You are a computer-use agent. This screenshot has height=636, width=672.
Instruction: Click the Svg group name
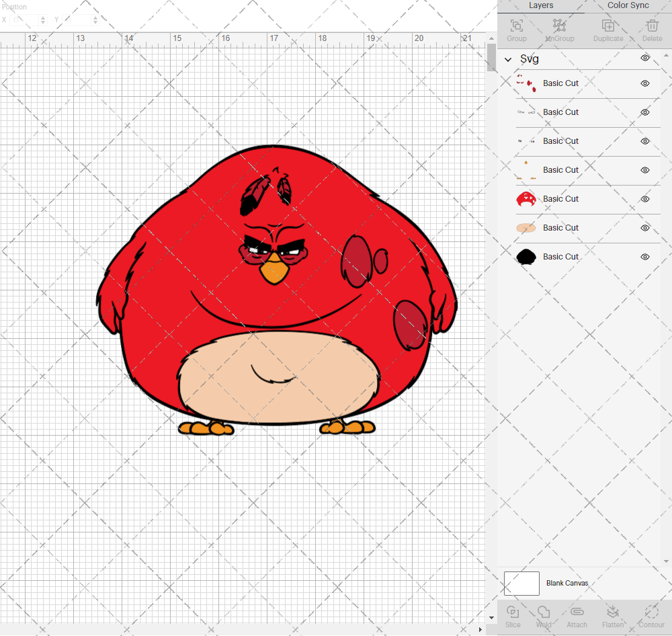click(530, 59)
